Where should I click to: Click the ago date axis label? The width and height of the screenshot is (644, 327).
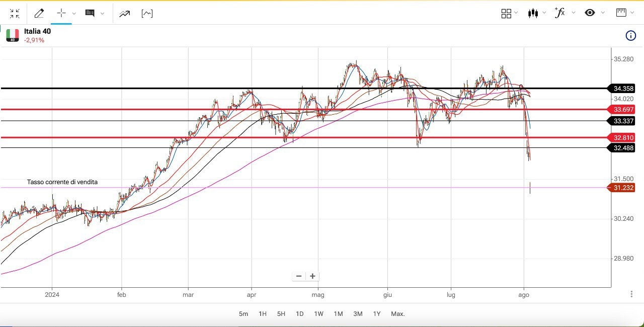(524, 295)
